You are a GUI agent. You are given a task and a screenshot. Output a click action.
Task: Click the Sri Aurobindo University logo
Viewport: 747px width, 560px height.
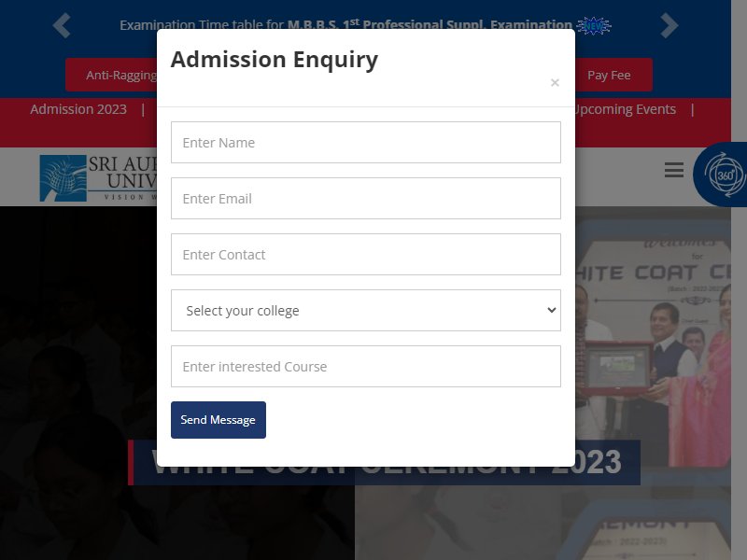coord(99,177)
